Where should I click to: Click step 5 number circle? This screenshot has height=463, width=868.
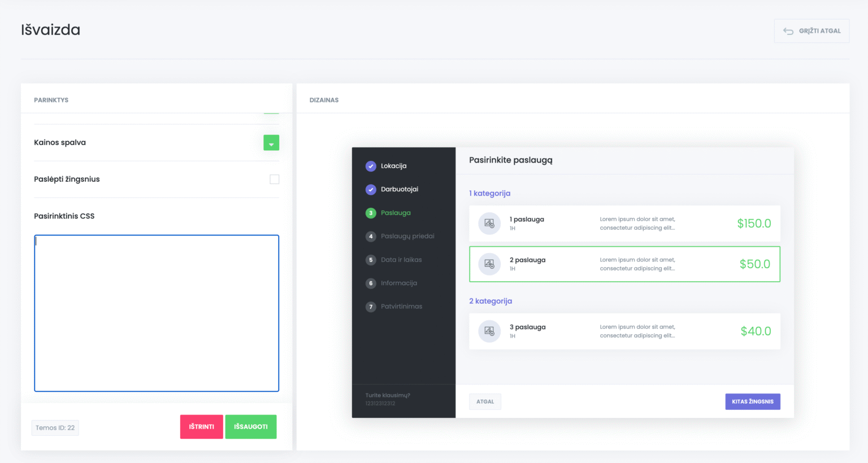point(371,260)
